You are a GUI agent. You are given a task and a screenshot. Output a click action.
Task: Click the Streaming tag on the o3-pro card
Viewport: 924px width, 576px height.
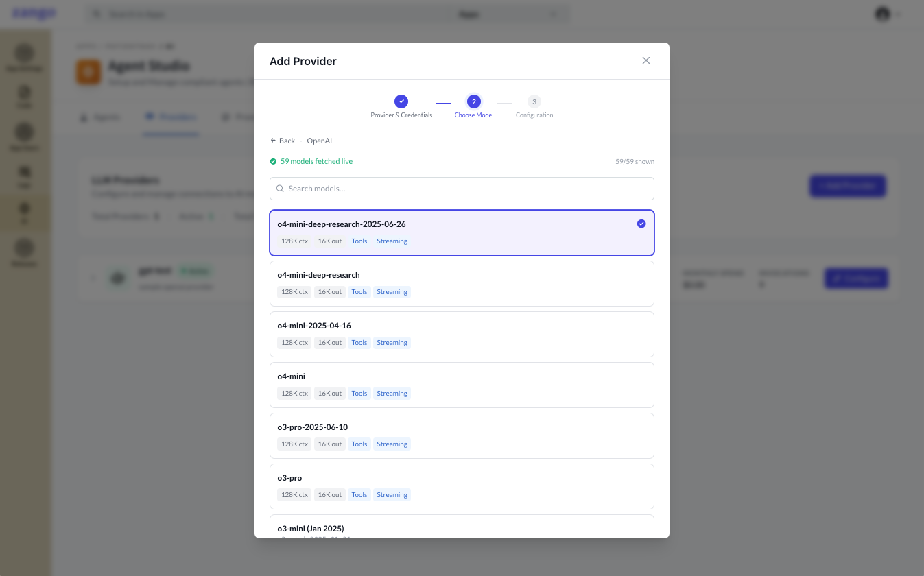pos(392,495)
